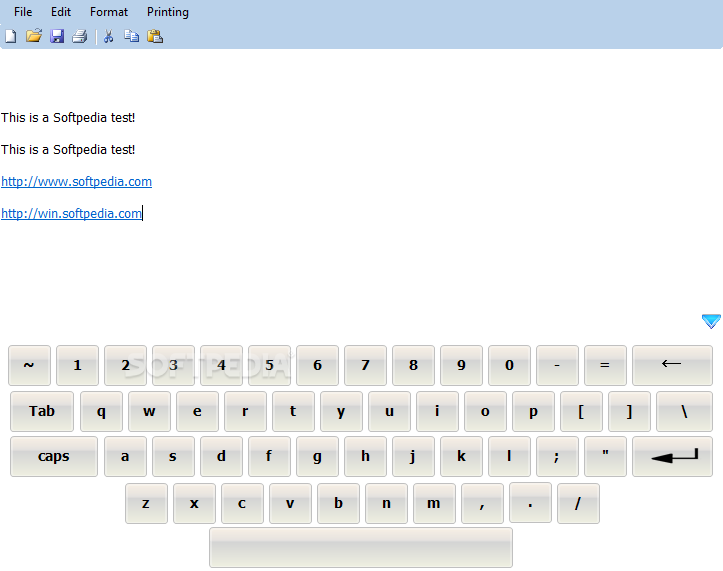
Task: Tap the g key
Action: [318, 457]
